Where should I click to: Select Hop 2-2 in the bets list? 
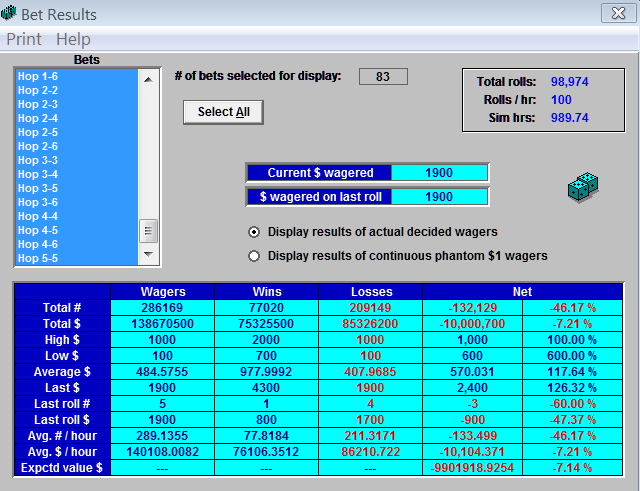[77, 90]
